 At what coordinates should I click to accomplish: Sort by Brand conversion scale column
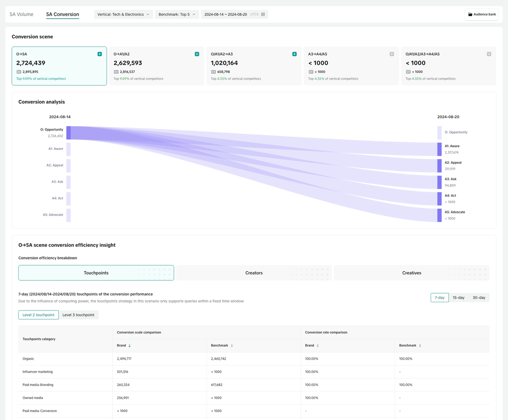(x=129, y=346)
